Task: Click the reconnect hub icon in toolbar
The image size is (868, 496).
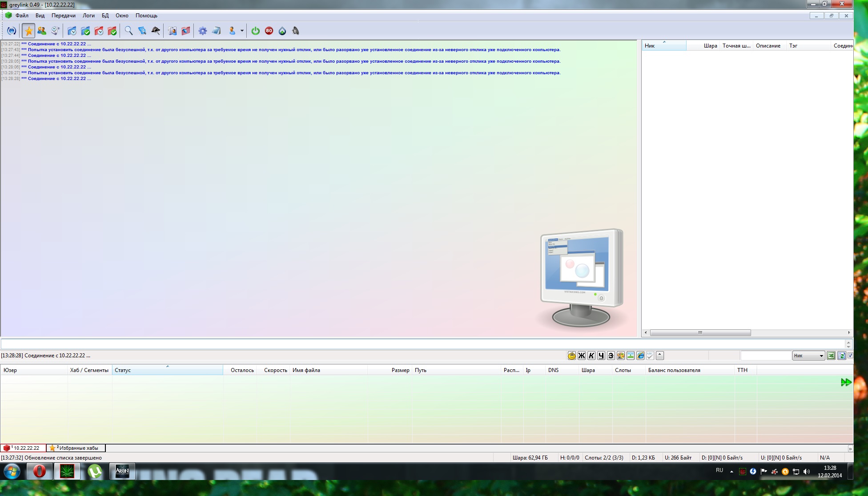Action: [x=12, y=31]
